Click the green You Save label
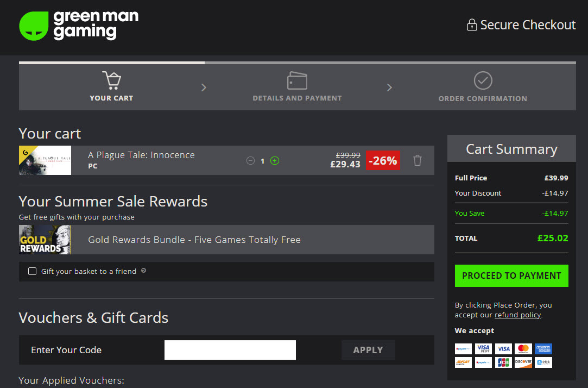Image resolution: width=588 pixels, height=388 pixels. pos(470,213)
